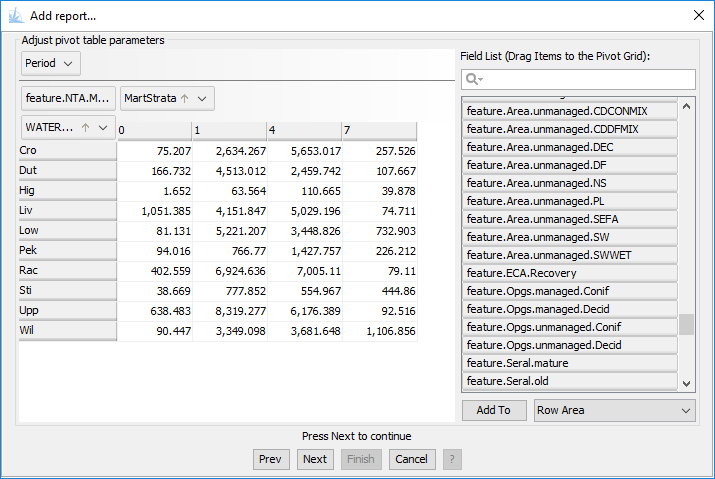Image resolution: width=715 pixels, height=479 pixels.
Task: Click Next to continue
Action: click(315, 459)
